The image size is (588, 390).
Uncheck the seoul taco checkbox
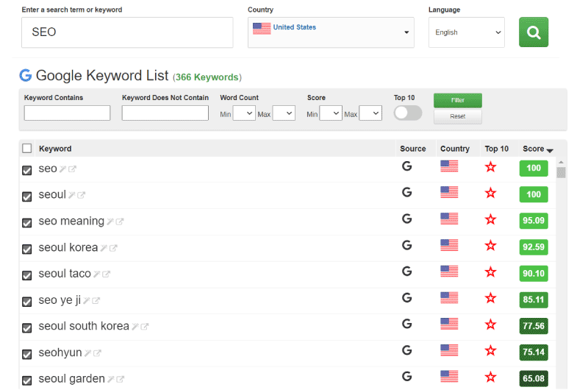(x=27, y=275)
